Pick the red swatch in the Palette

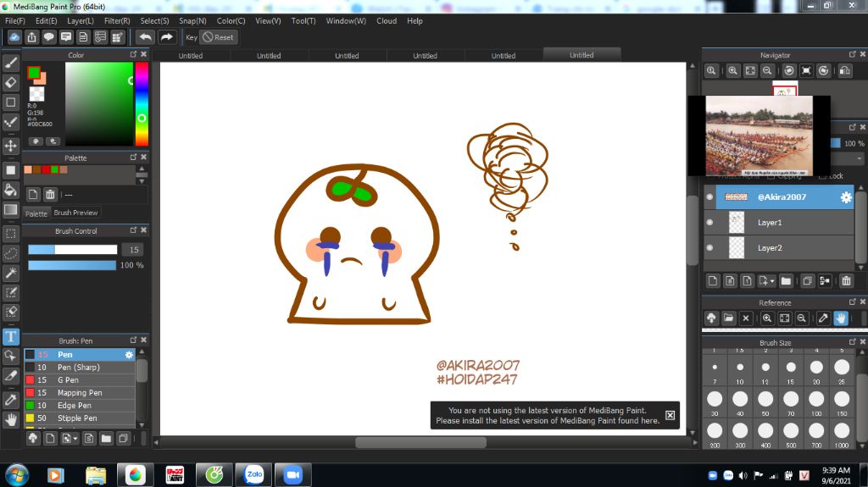pos(46,170)
